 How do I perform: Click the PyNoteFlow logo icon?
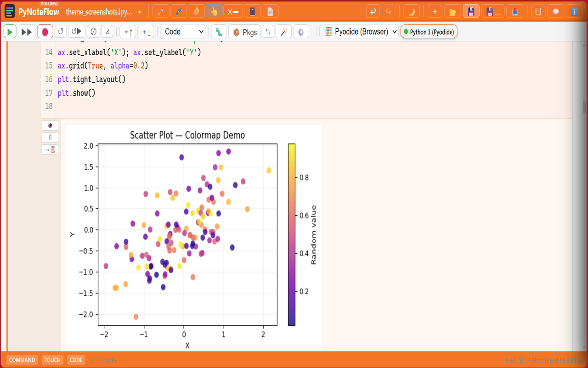tap(10, 11)
